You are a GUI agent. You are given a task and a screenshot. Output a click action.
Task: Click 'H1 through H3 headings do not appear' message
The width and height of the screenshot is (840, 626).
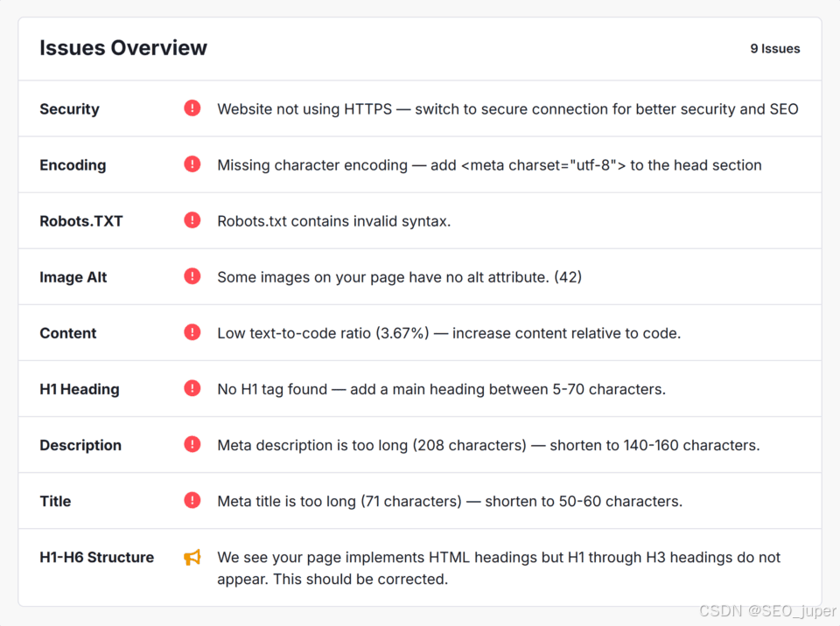coord(499,568)
